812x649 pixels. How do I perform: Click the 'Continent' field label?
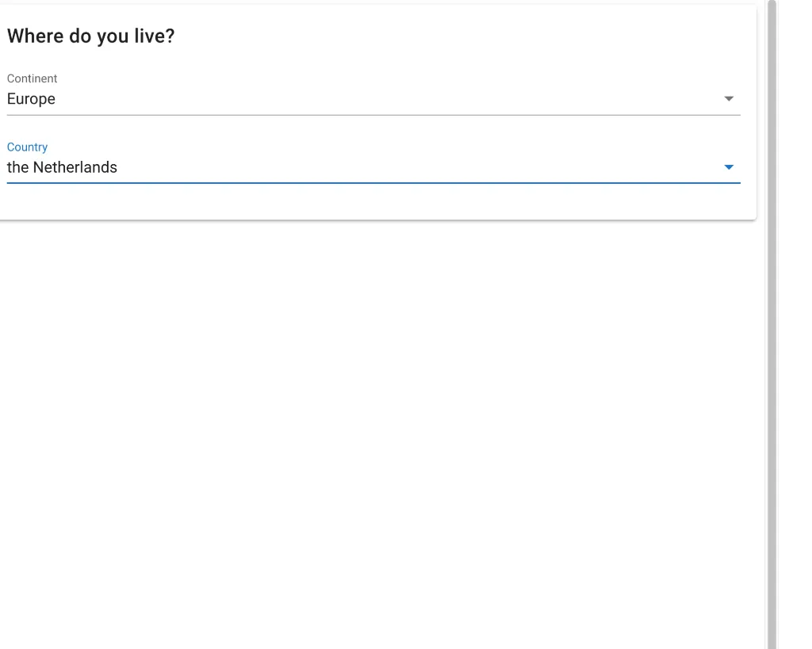coord(33,78)
